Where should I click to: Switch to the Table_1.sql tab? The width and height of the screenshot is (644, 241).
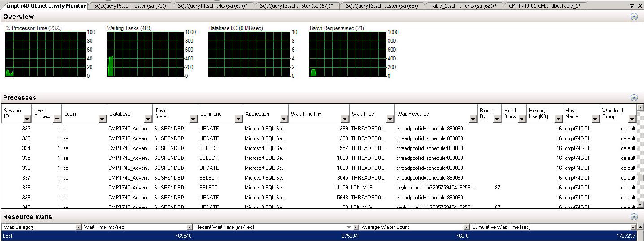pyautogui.click(x=463, y=6)
